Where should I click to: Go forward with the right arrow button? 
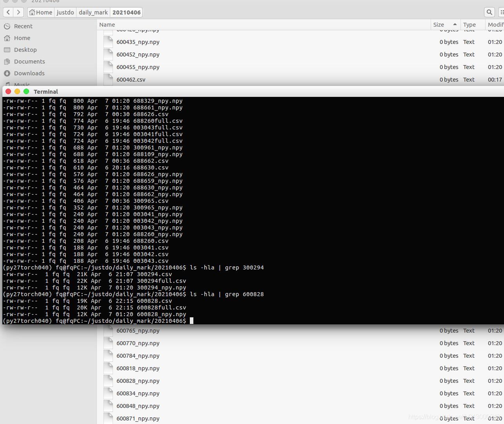click(18, 12)
